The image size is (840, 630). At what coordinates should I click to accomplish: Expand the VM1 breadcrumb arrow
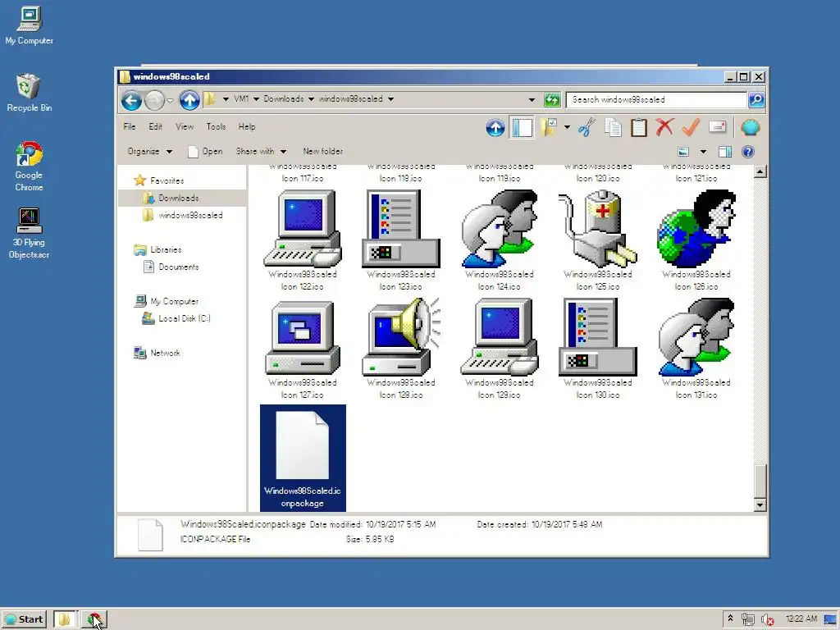pos(256,99)
